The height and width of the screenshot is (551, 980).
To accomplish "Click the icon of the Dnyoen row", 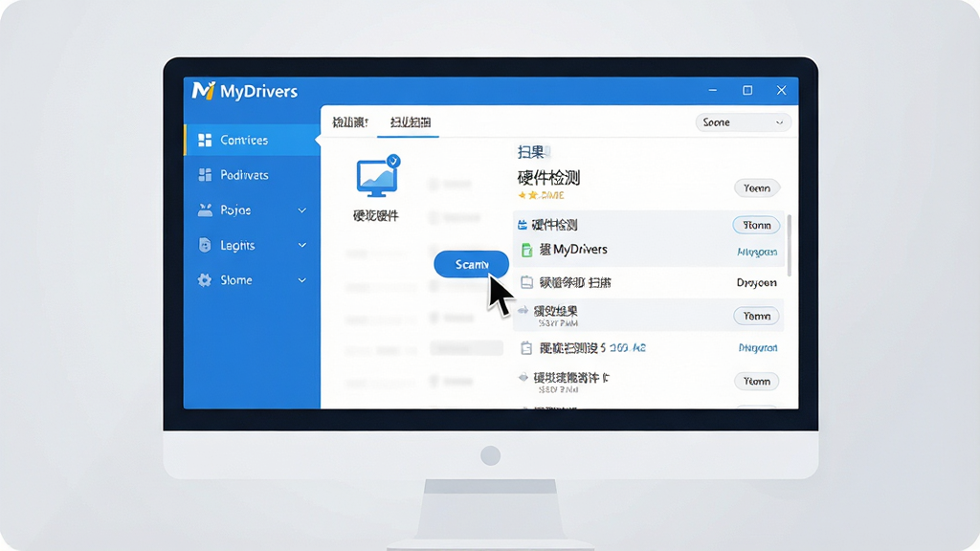I will [x=527, y=282].
